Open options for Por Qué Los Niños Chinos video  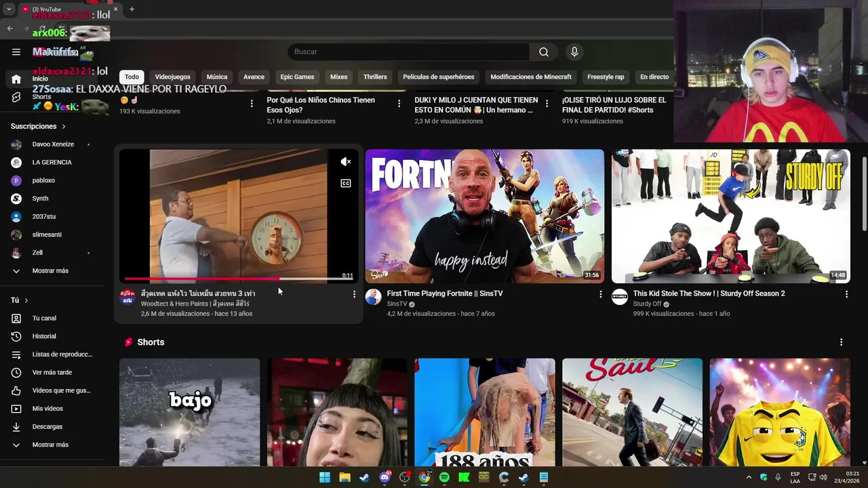(x=399, y=104)
